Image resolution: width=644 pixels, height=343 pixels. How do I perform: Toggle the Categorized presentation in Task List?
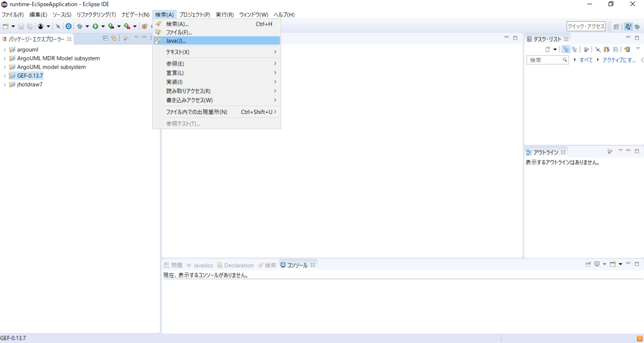[566, 49]
